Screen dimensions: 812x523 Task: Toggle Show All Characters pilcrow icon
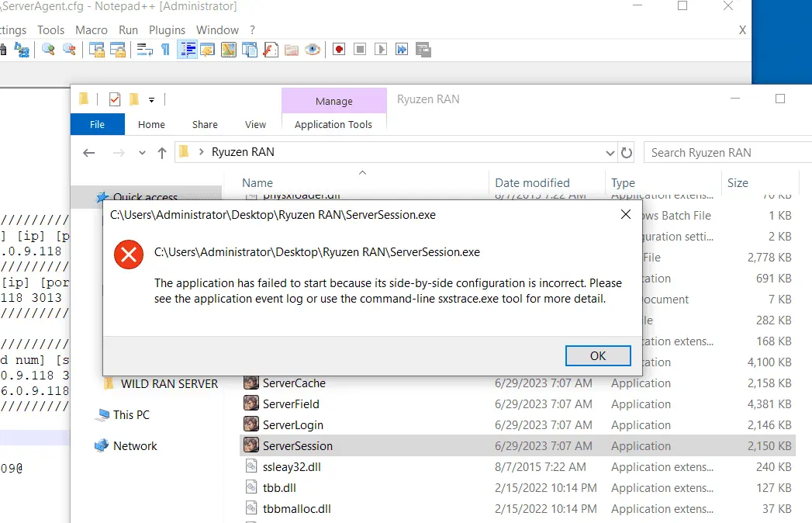[x=165, y=50]
